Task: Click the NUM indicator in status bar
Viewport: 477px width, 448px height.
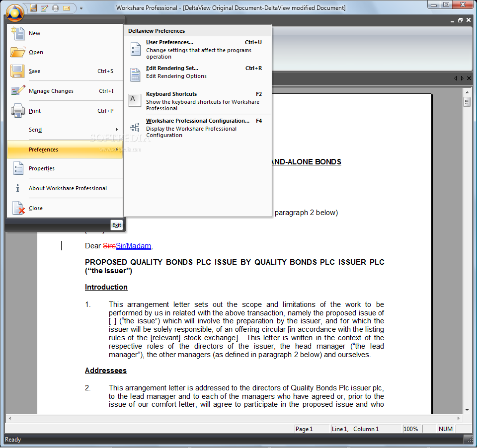Action: coord(446,429)
